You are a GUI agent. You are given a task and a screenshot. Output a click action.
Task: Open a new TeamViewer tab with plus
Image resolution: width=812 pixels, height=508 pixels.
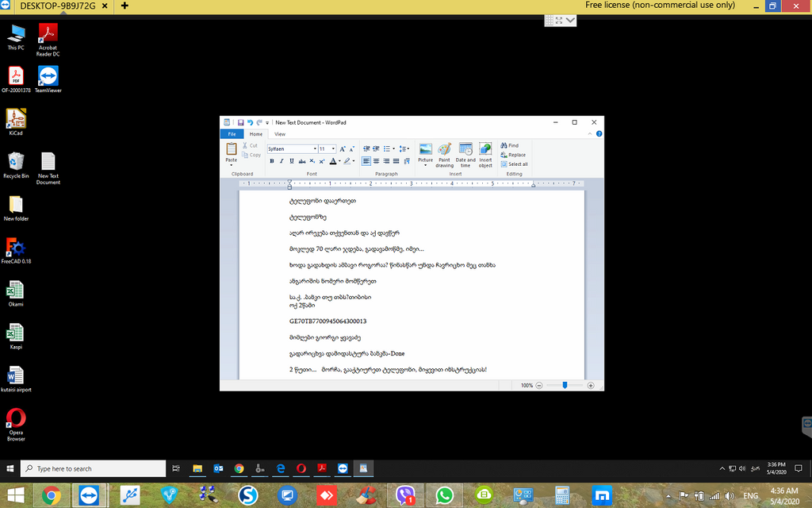coord(124,6)
